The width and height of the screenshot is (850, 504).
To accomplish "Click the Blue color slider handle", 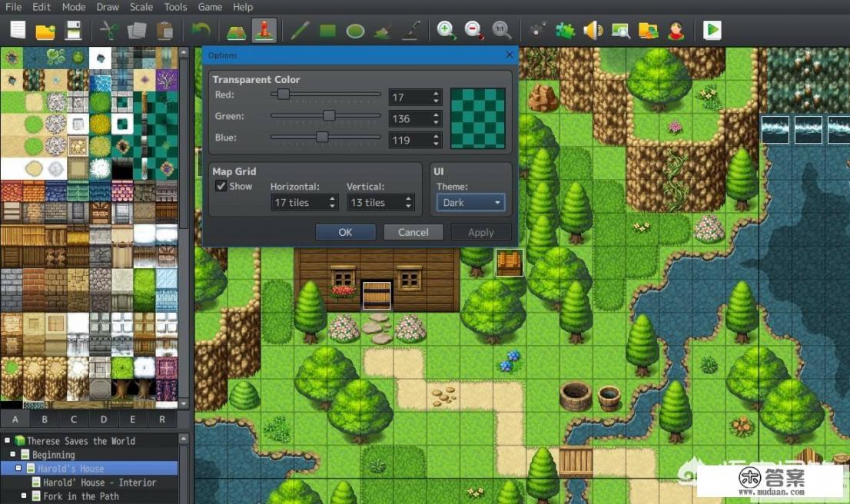I will tap(322, 137).
